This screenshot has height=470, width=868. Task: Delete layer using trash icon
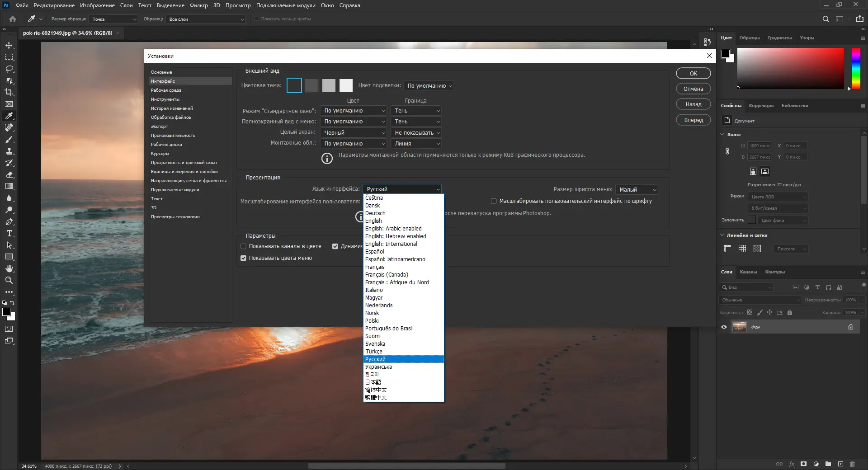coord(852,464)
